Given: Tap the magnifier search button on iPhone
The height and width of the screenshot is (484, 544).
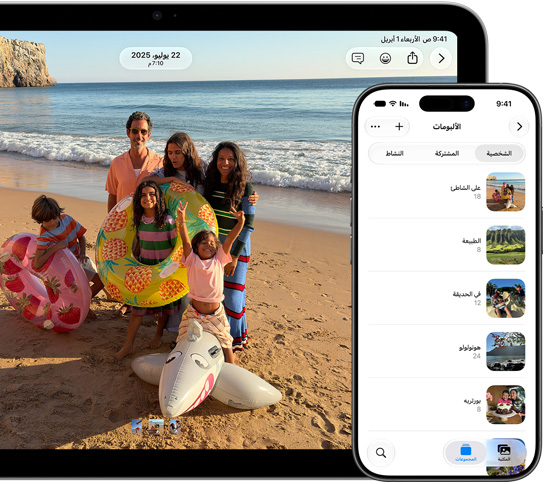Looking at the screenshot, I should click(381, 452).
